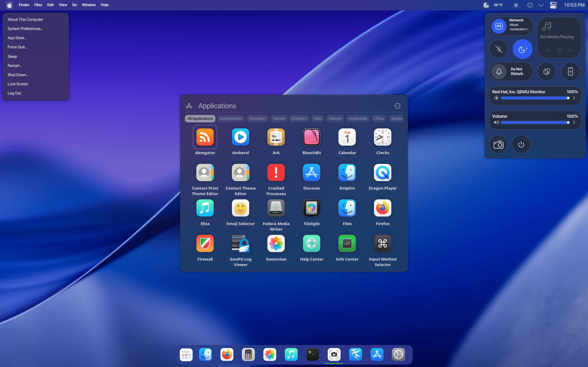Toggle the phone icon button in control panel
This screenshot has width=588, height=367.
pyautogui.click(x=570, y=72)
